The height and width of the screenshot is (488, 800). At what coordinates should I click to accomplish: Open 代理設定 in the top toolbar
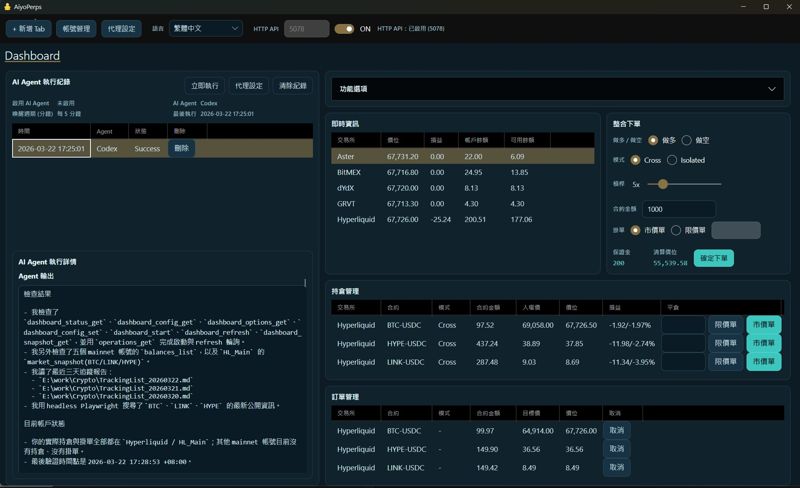coord(121,29)
